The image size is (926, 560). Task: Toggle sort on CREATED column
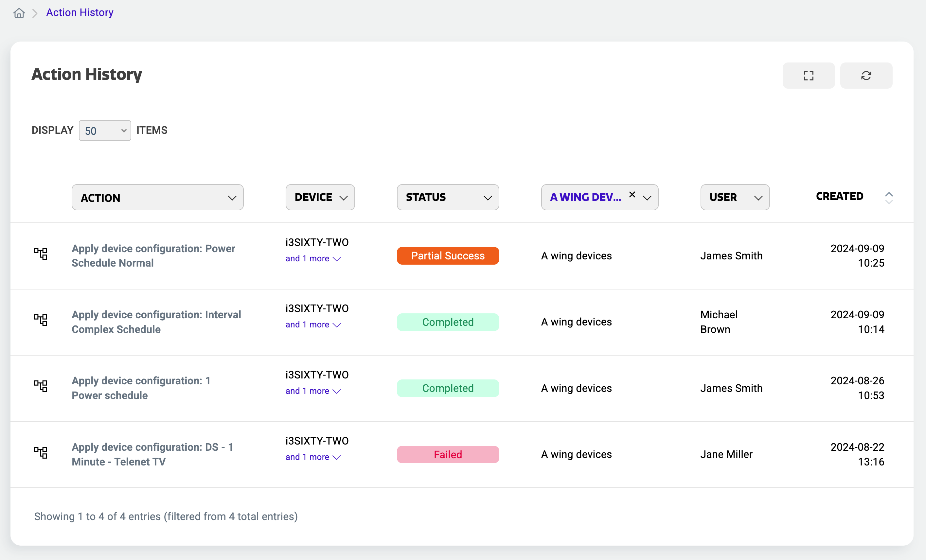[x=888, y=197]
